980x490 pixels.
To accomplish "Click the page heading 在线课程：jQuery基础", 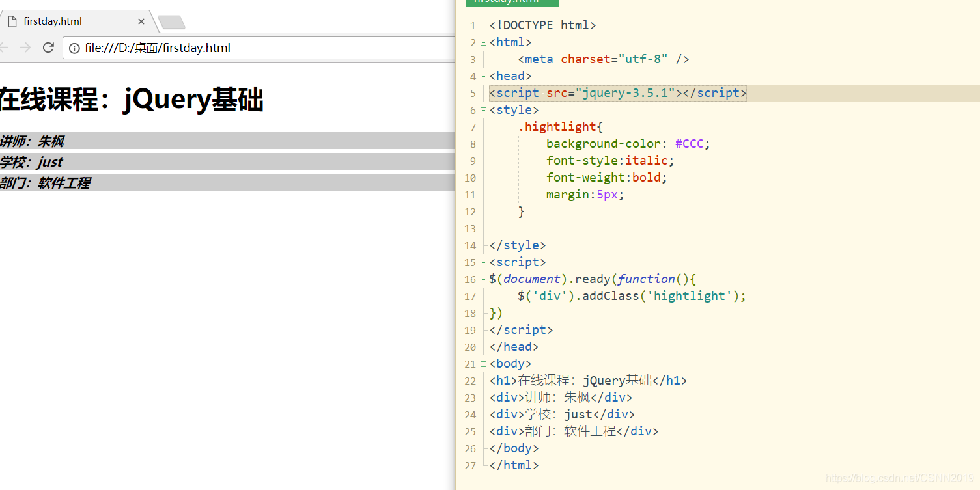I will pyautogui.click(x=131, y=100).
